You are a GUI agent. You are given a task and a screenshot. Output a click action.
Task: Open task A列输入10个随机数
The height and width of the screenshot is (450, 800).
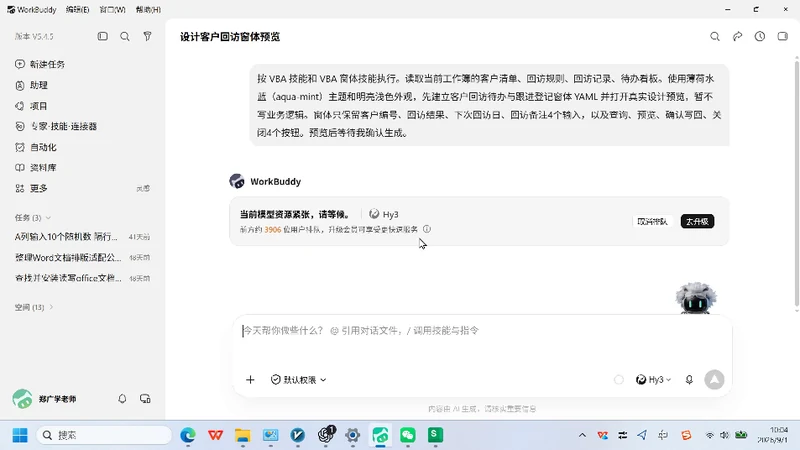[x=83, y=237]
